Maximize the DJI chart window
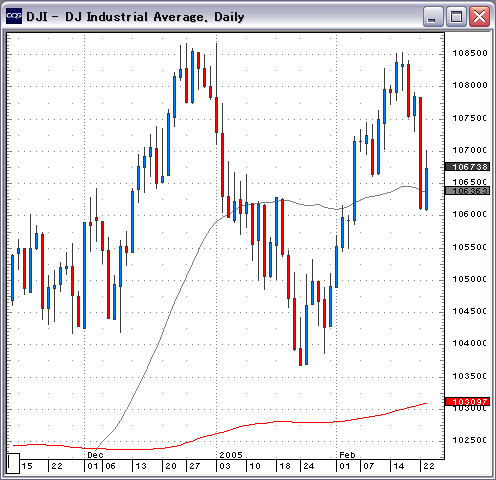 (x=456, y=16)
